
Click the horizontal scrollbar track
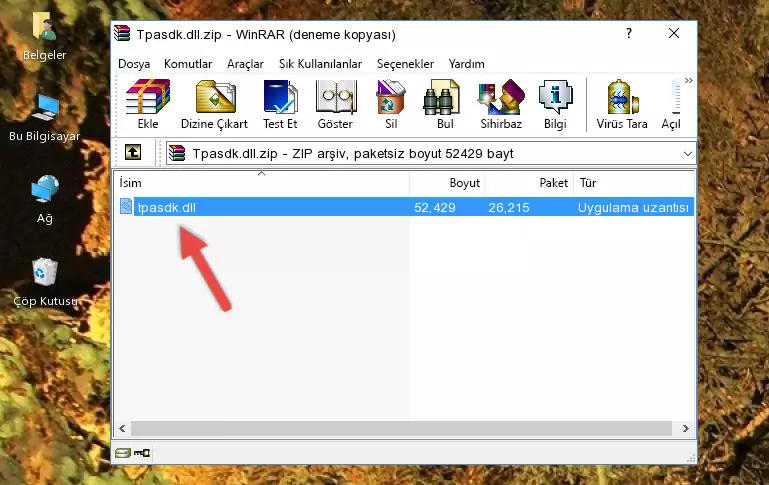pos(401,429)
